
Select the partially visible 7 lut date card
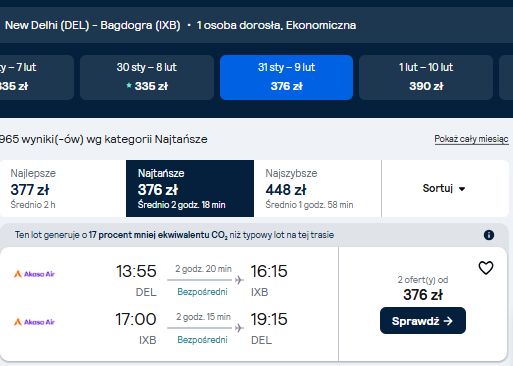[x=37, y=77]
